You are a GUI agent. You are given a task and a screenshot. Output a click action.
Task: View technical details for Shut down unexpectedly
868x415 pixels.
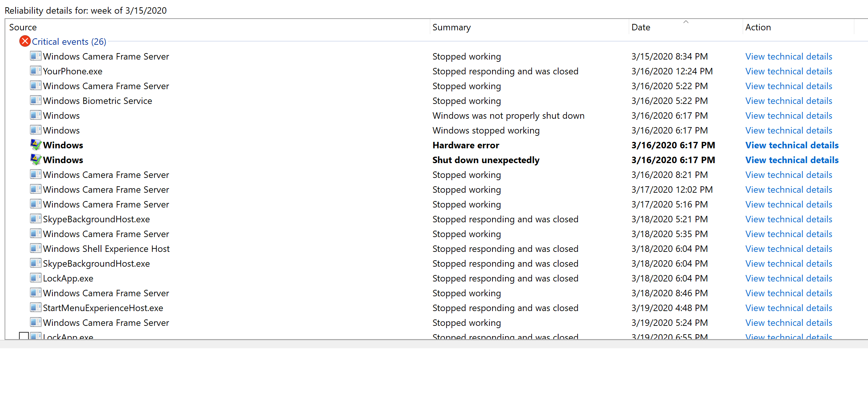(792, 160)
